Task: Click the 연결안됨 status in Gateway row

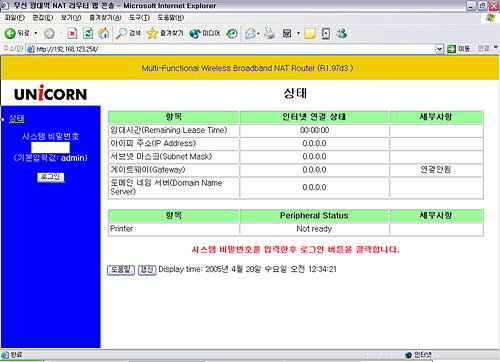Action: (436, 170)
